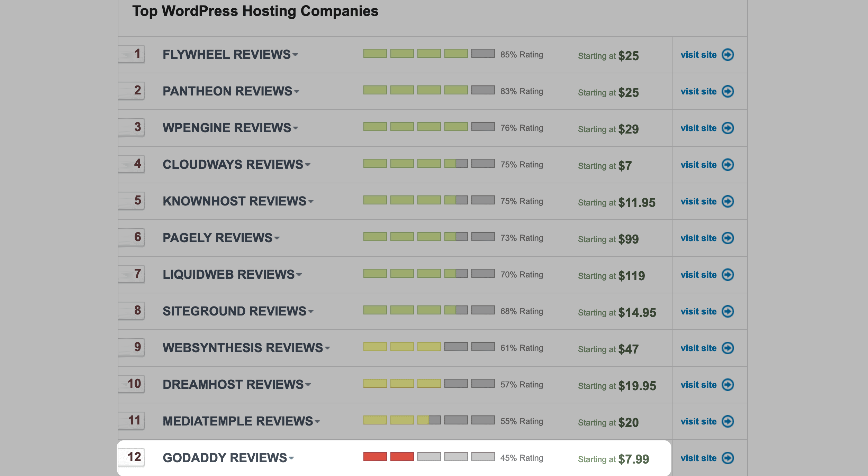Click the arrow icon in the Flywheel row
This screenshot has width=868, height=476.
point(727,55)
